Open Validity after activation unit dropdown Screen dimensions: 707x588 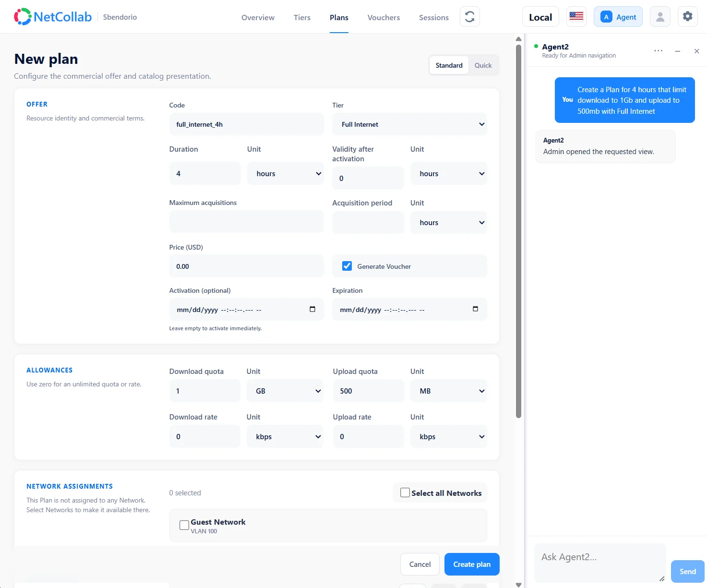[x=449, y=174]
